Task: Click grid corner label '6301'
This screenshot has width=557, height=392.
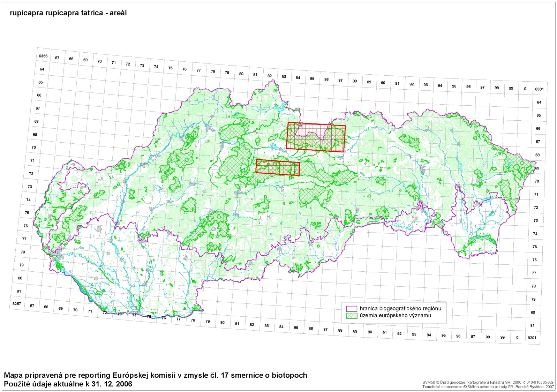Action: (539, 89)
